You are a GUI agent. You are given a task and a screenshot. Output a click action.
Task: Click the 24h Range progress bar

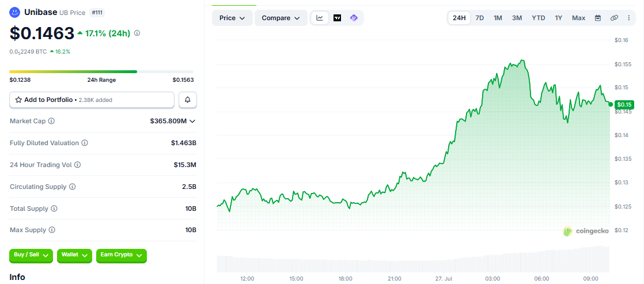click(x=101, y=71)
